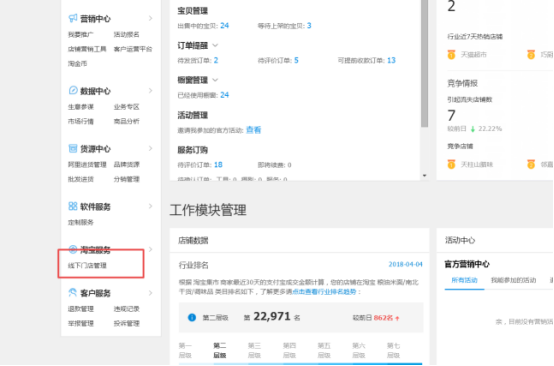Click the 客户服务 person icon
Image resolution: width=554 pixels, height=366 pixels.
73,293
